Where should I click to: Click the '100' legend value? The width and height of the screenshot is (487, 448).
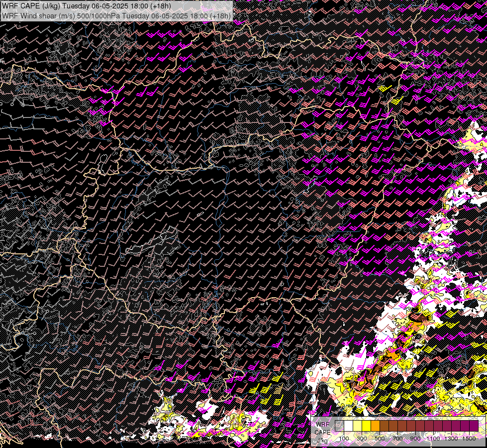pos(344,439)
